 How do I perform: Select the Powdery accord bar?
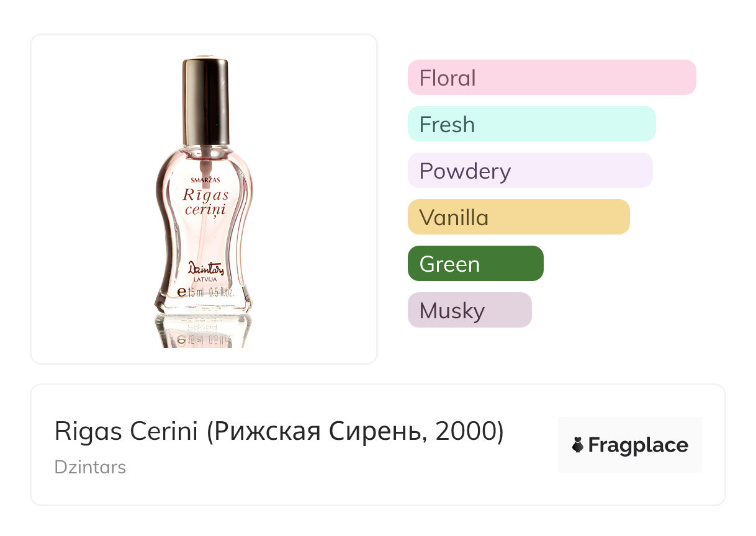point(529,171)
